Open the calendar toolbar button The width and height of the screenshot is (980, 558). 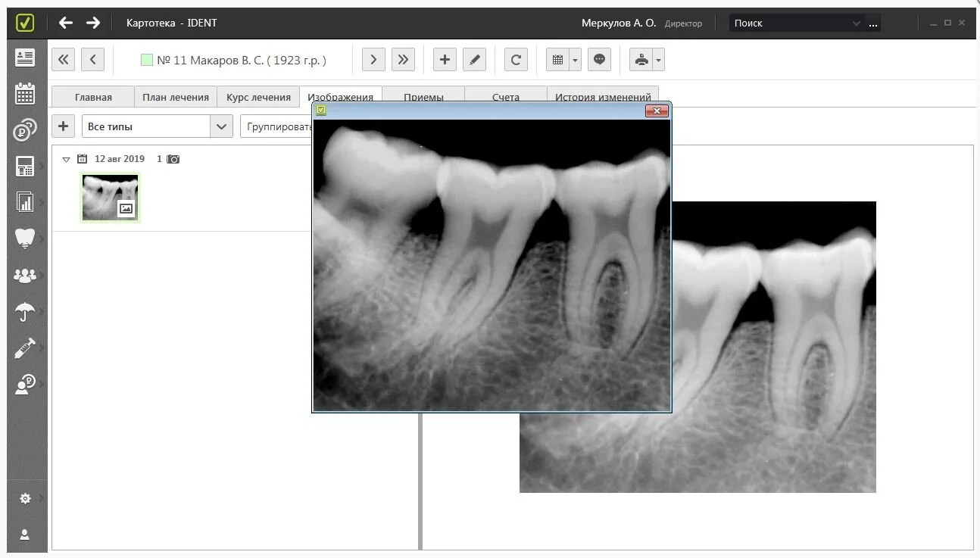click(x=557, y=60)
